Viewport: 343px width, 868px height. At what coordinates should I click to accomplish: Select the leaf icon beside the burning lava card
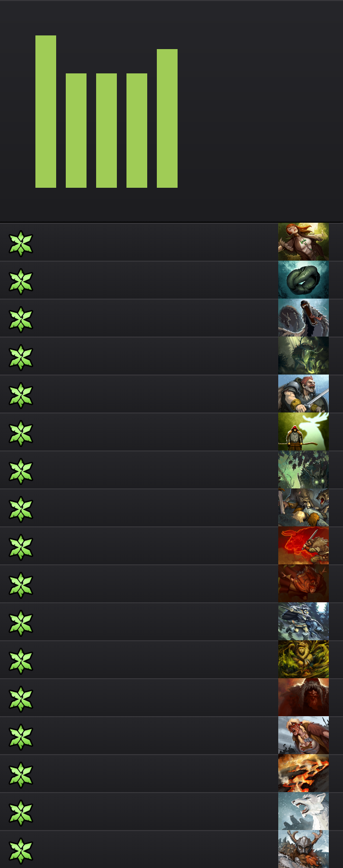tap(21, 775)
